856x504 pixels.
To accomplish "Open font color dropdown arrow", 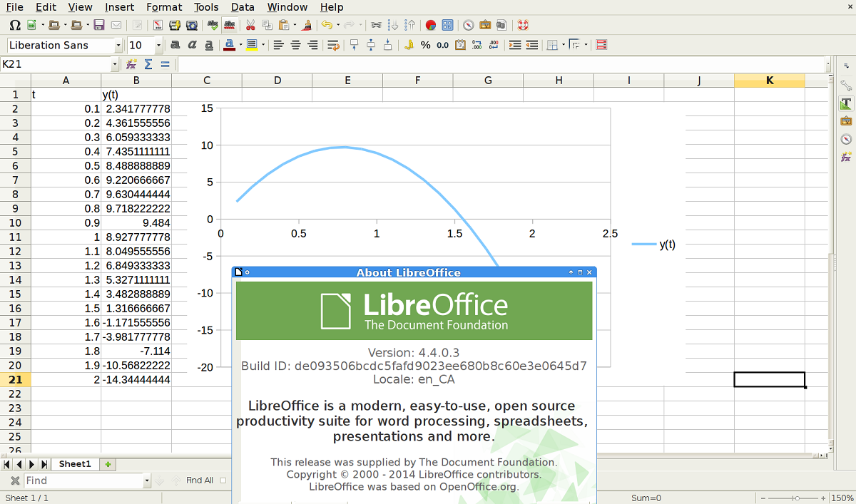I will pyautogui.click(x=240, y=45).
